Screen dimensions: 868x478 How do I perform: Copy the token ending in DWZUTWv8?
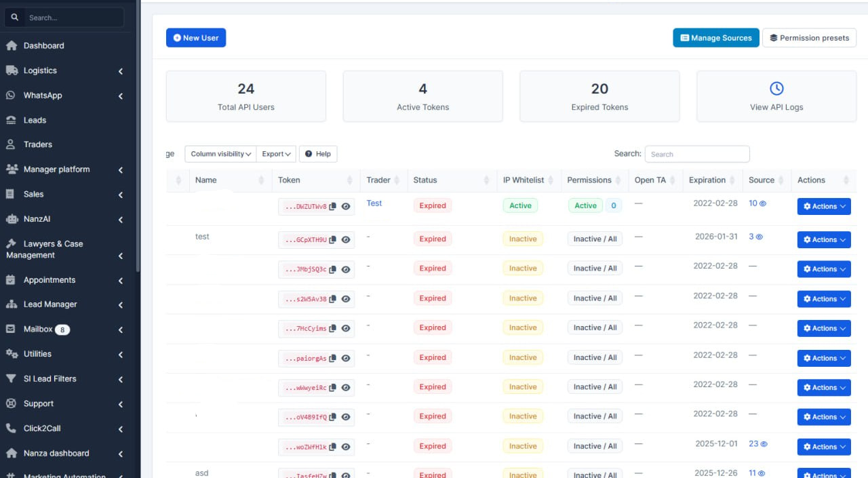click(332, 207)
